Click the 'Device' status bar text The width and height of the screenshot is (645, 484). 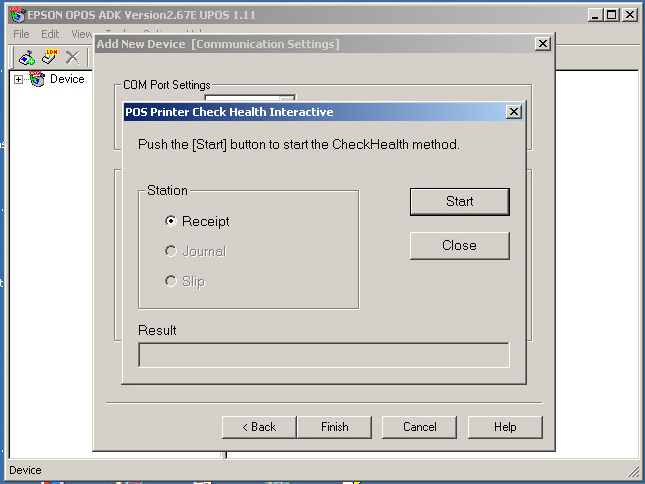(25, 470)
